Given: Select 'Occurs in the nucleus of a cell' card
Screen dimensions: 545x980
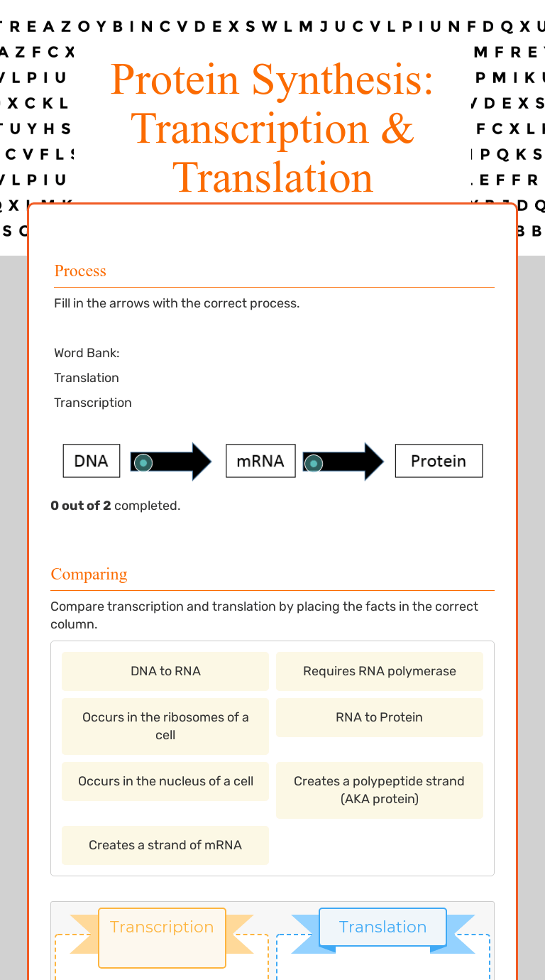Looking at the screenshot, I should (165, 781).
